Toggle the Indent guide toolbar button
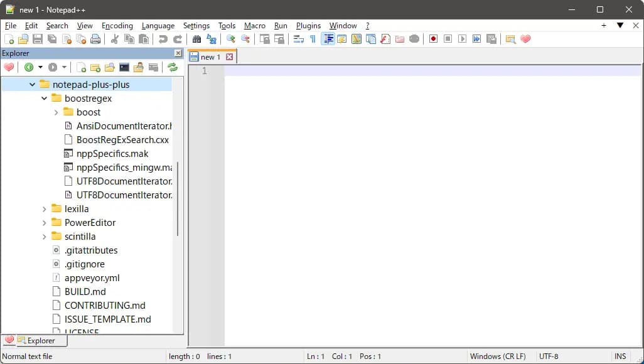 pyautogui.click(x=328, y=39)
